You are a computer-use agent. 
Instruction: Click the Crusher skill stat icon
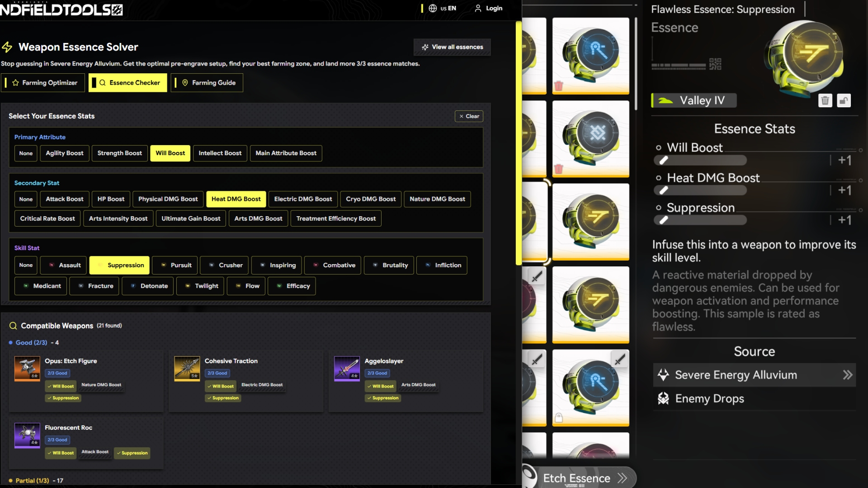(x=212, y=265)
